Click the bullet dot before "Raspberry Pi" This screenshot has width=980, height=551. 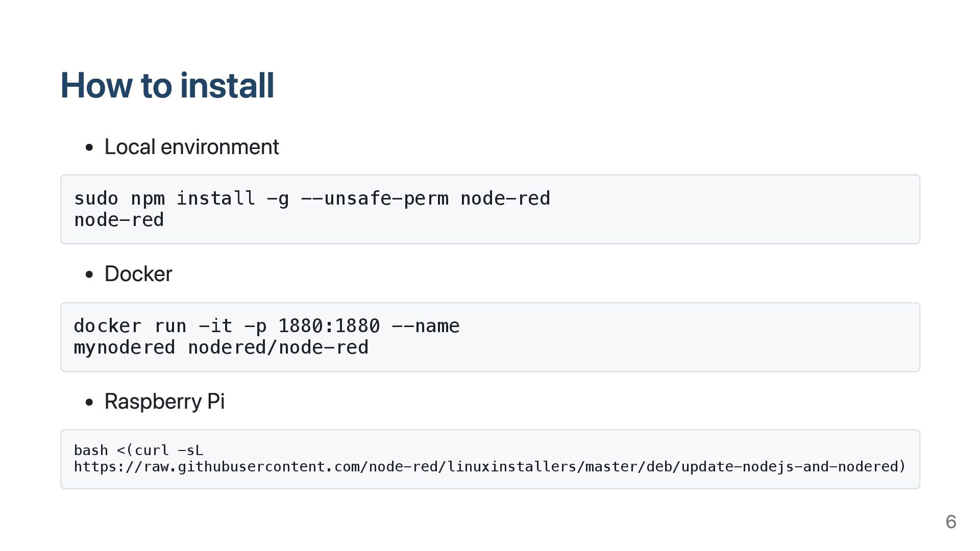pyautogui.click(x=90, y=403)
